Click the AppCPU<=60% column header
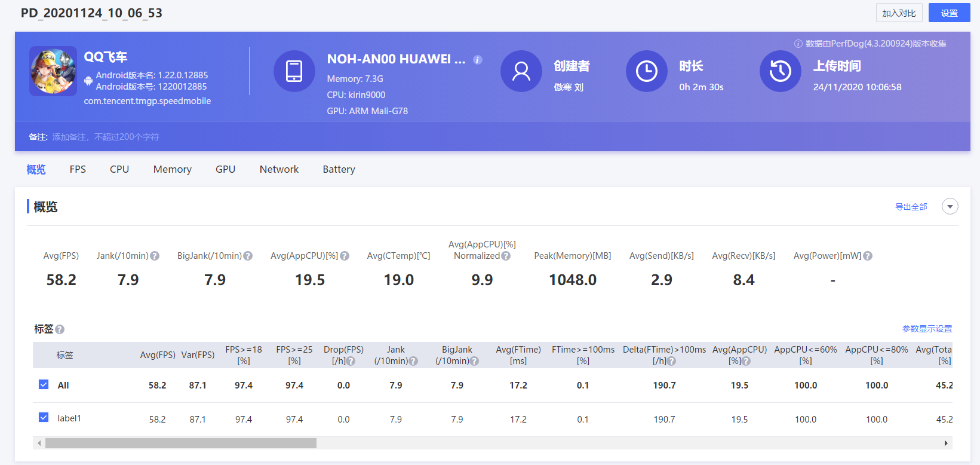The height and width of the screenshot is (465, 980). [806, 355]
